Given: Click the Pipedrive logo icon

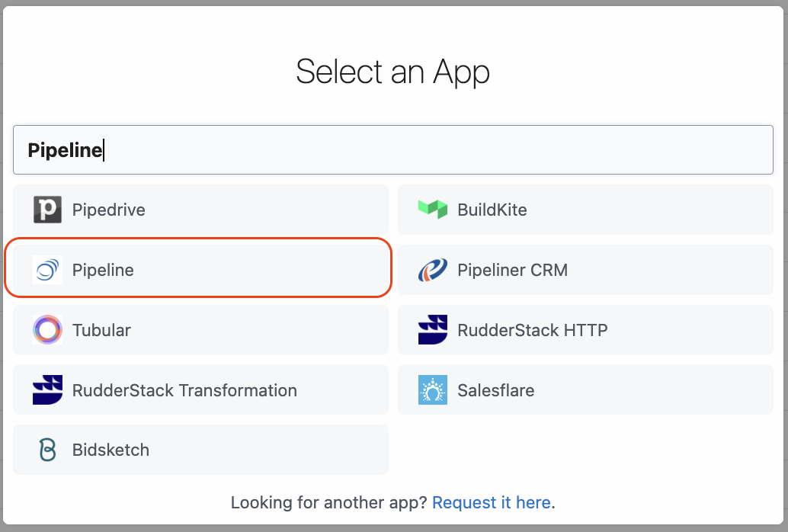Looking at the screenshot, I should [48, 210].
